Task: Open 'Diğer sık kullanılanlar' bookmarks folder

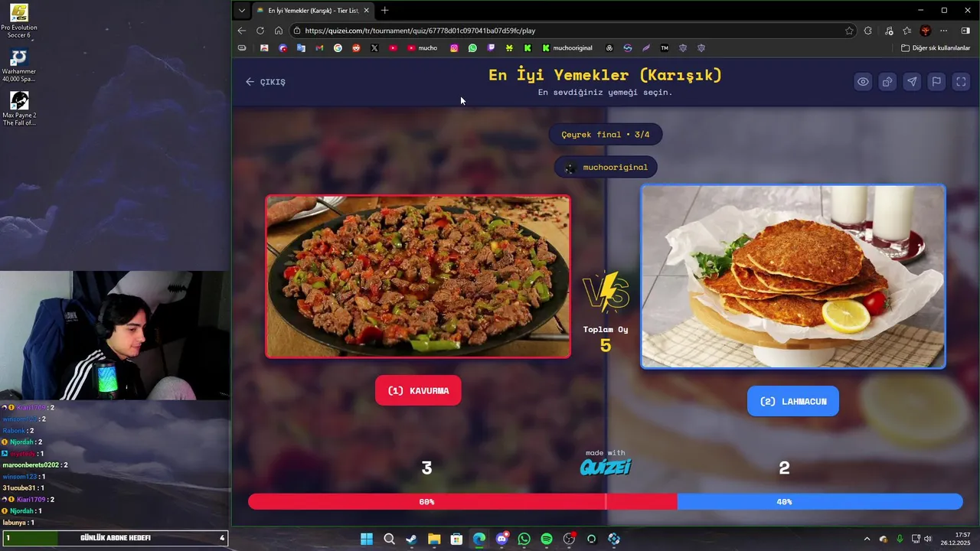Action: tap(936, 48)
